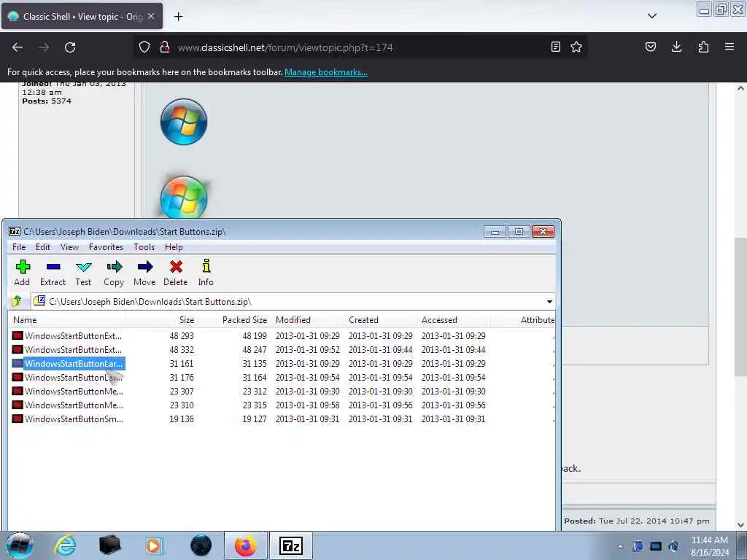Launch Internet Explorer from taskbar
Image resolution: width=747 pixels, height=560 pixels.
coord(65,545)
